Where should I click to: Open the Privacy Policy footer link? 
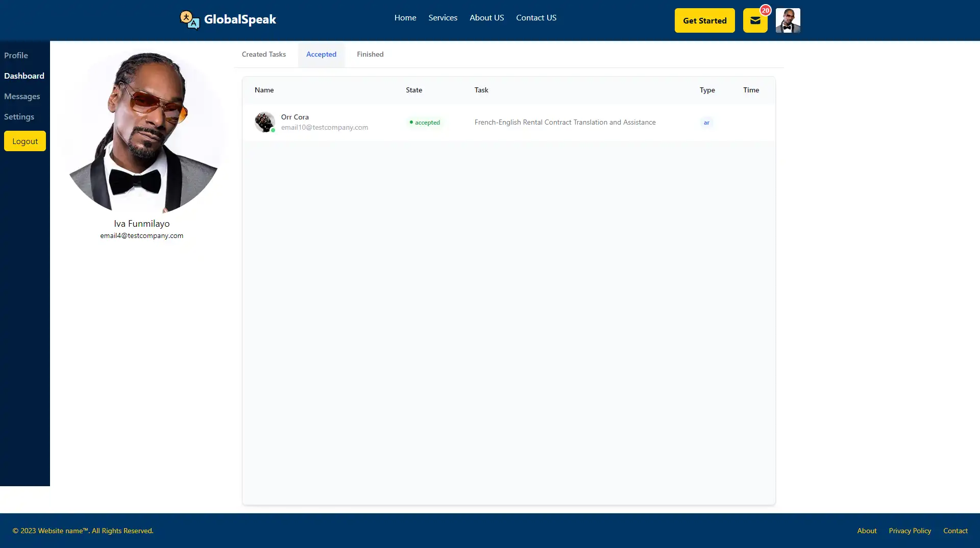(910, 531)
